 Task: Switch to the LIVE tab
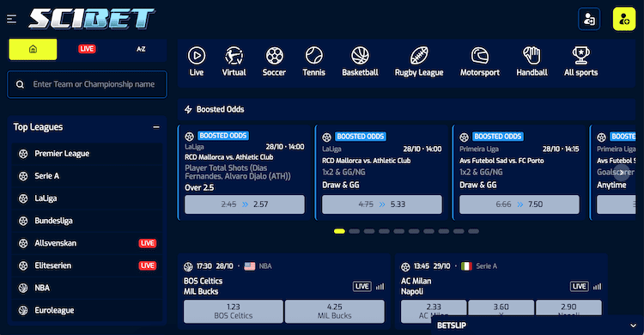[x=87, y=49]
